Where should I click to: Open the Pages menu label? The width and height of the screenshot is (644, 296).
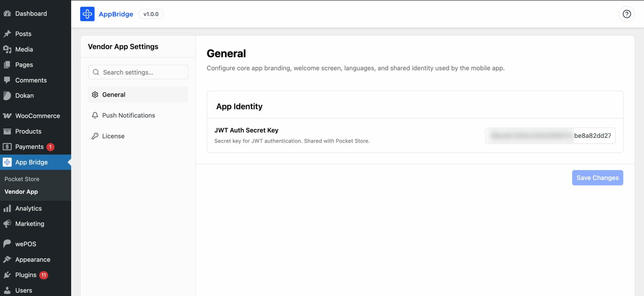tap(24, 65)
